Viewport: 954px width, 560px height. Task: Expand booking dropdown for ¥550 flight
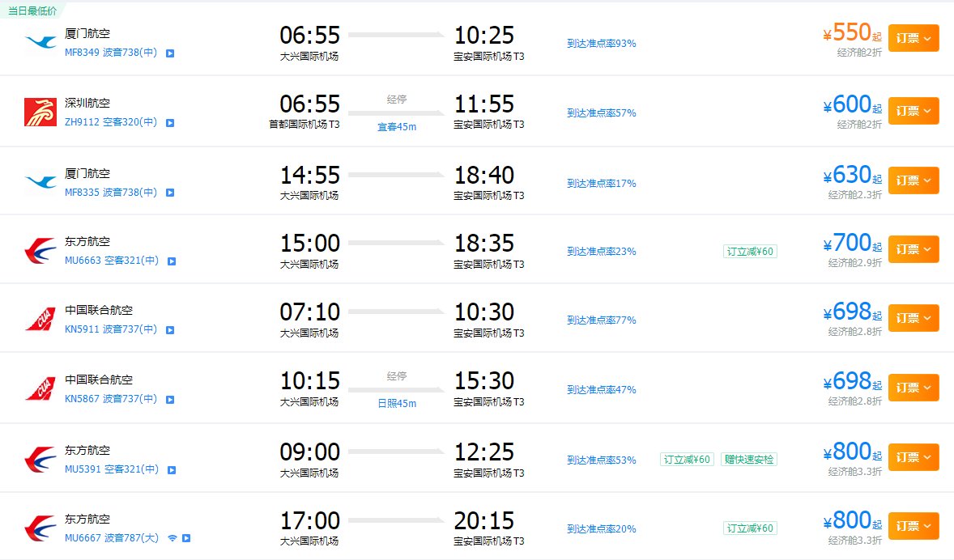point(914,38)
